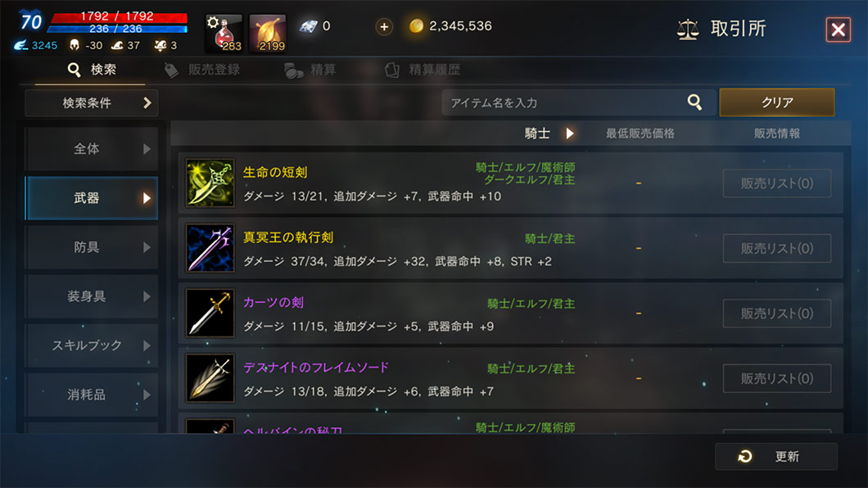Tap the red potion quick-slot icon
The height and width of the screenshot is (488, 868).
224,34
